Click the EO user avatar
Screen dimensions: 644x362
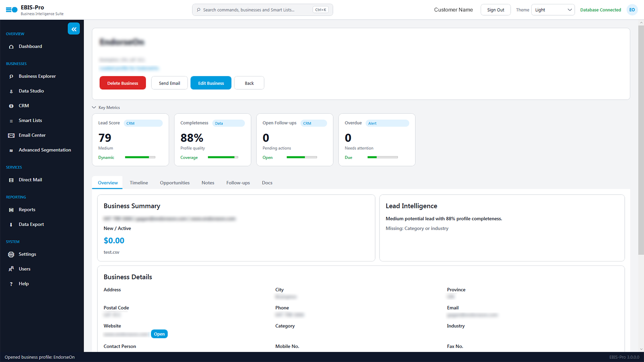coord(632,10)
